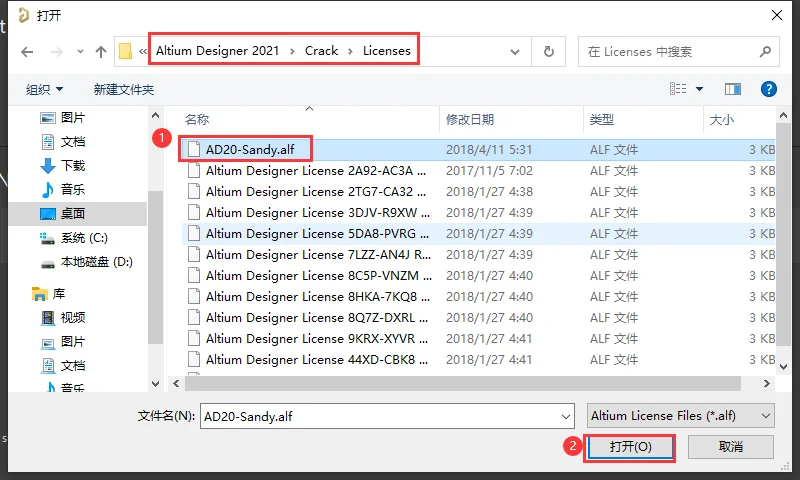Viewport: 800px width, 480px height.
Task: Select 库 in navigation pane
Action: click(x=48, y=294)
